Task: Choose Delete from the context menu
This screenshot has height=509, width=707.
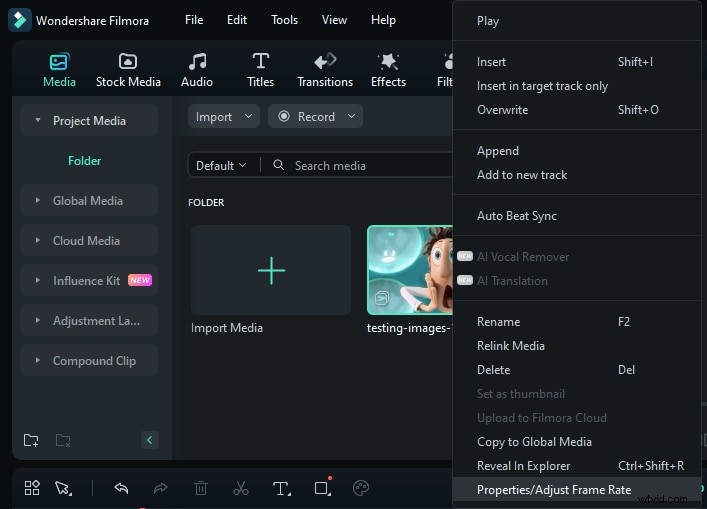Action: 577,370
